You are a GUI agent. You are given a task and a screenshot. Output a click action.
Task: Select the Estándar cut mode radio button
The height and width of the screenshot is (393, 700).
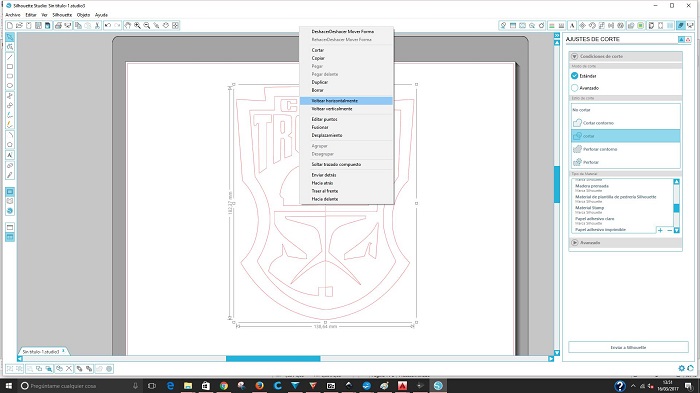[x=575, y=76]
